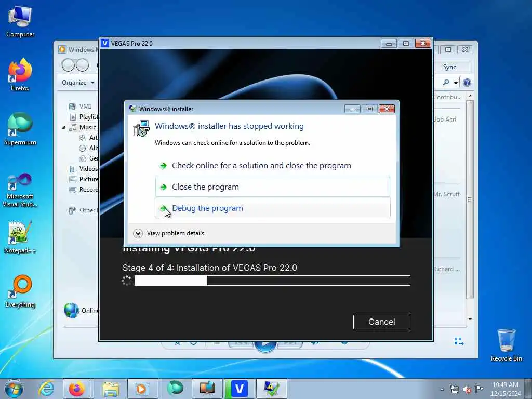This screenshot has width=532, height=399.
Task: Open the Computer desktop icon
Action: [x=20, y=21]
